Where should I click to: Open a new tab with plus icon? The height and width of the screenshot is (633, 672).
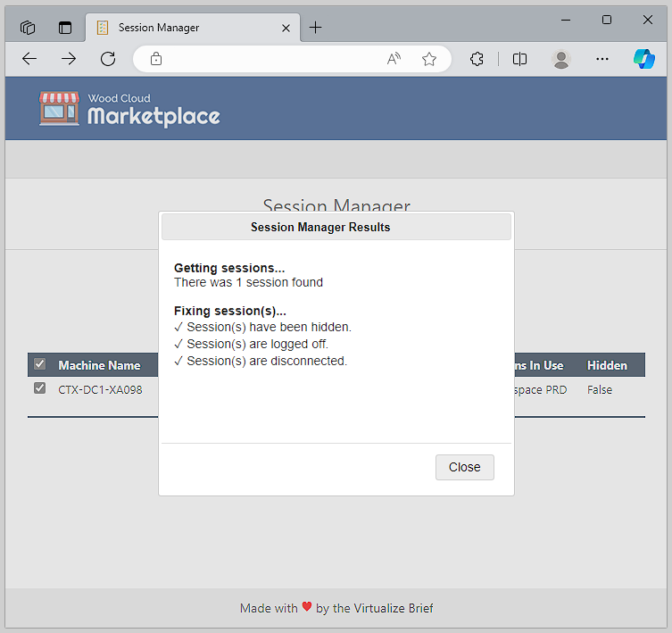click(x=315, y=28)
